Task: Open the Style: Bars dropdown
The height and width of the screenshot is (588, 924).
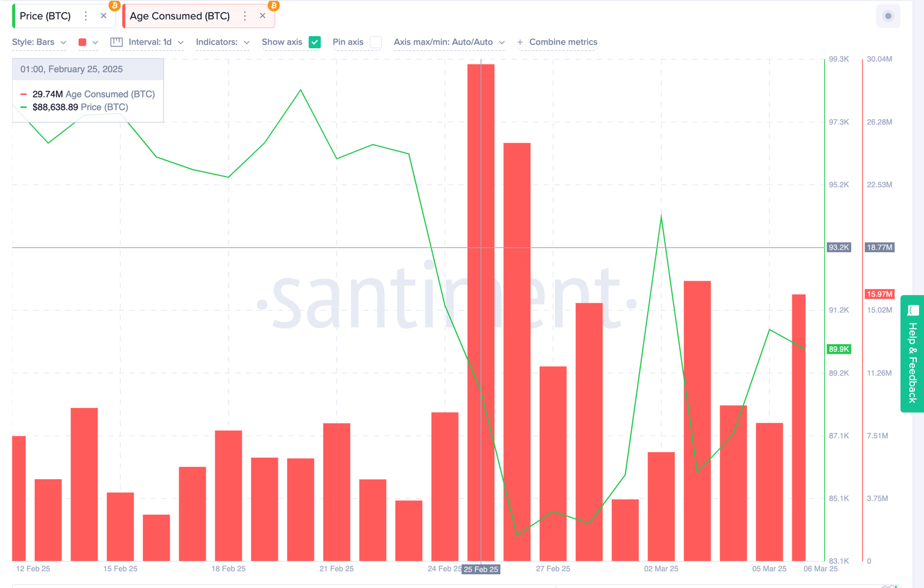Action: point(39,42)
